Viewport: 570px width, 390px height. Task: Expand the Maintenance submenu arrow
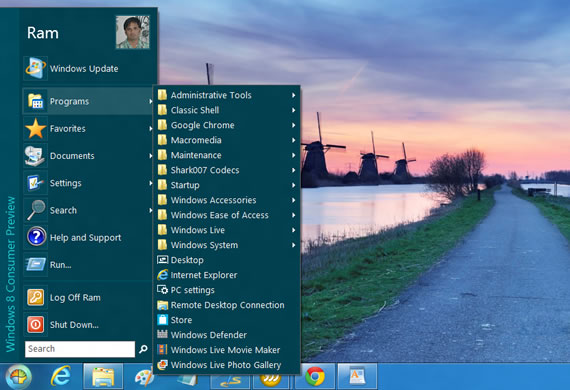click(293, 155)
